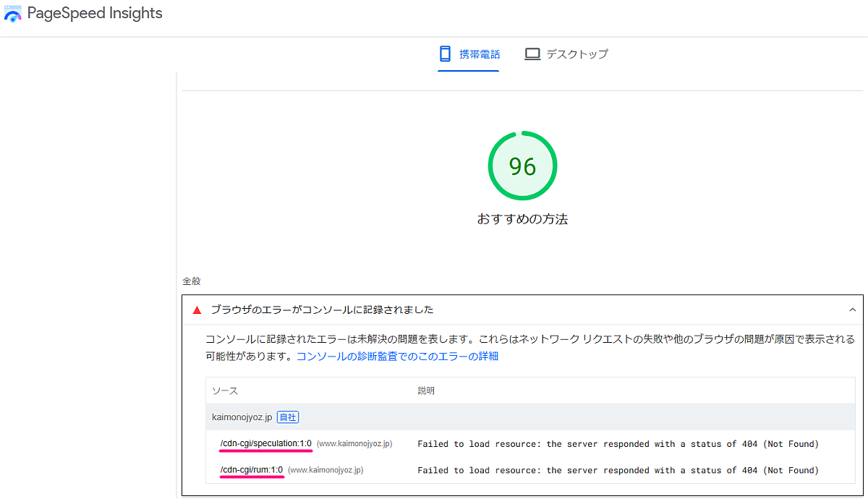868x499 pixels.
Task: Click the 自社 badge next to kaimonojyoz.jp
Action: pos(288,417)
